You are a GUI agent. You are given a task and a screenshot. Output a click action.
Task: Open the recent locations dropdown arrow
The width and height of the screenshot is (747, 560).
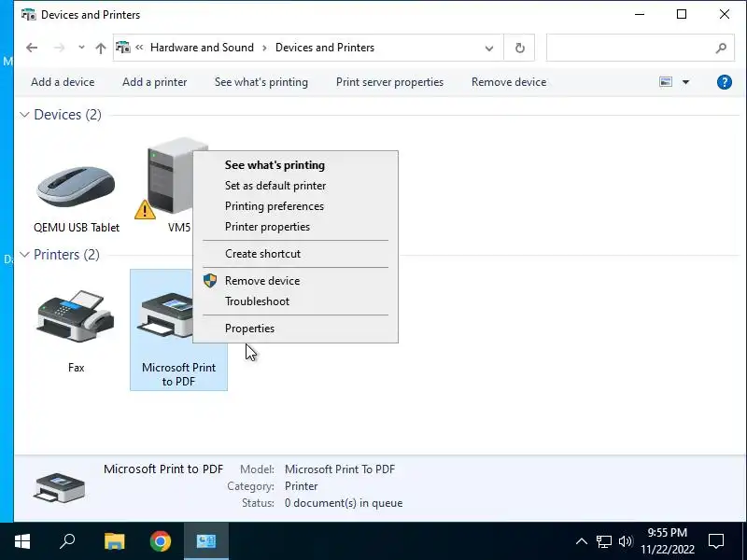(x=81, y=48)
